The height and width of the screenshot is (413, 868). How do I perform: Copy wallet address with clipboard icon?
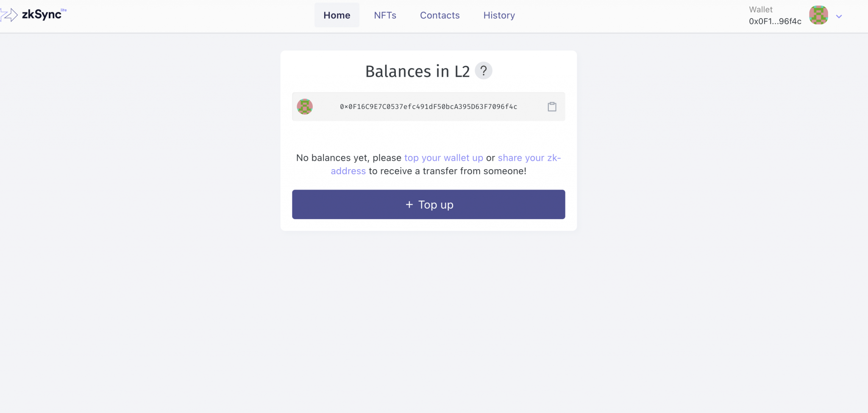pos(552,106)
